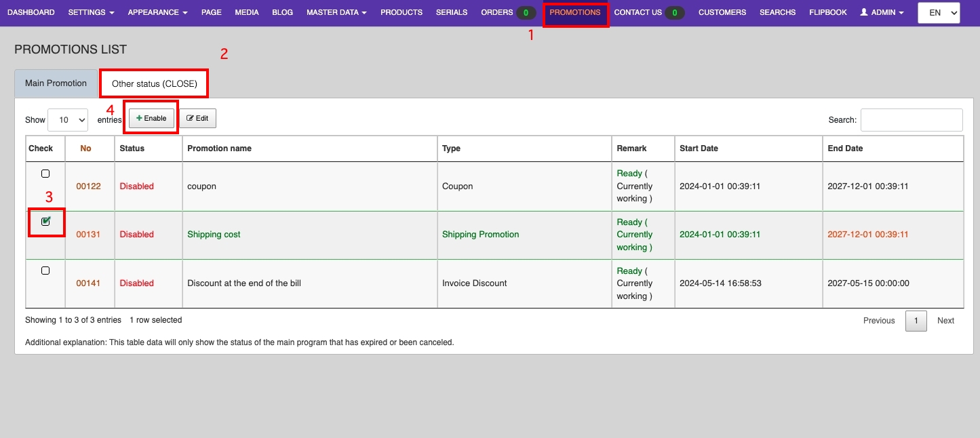Screen dimensions: 980x438
Task: Expand the Appearance dropdown menu
Action: coord(157,12)
